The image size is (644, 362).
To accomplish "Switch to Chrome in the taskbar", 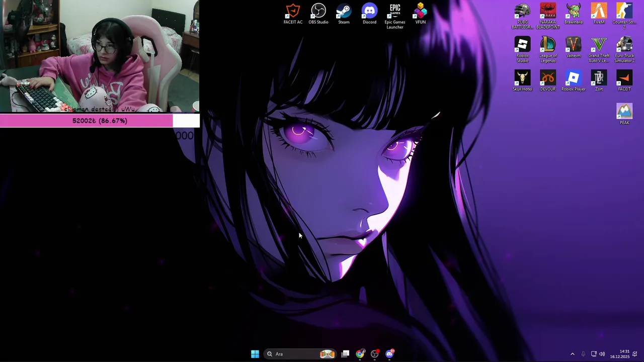I will point(360,354).
